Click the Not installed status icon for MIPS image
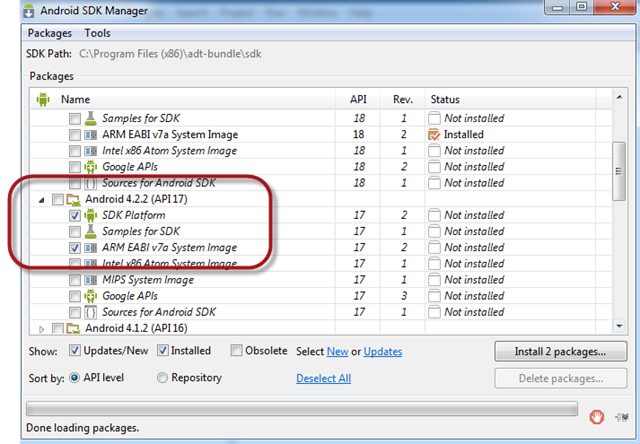This screenshot has height=444, width=640. tap(434, 280)
